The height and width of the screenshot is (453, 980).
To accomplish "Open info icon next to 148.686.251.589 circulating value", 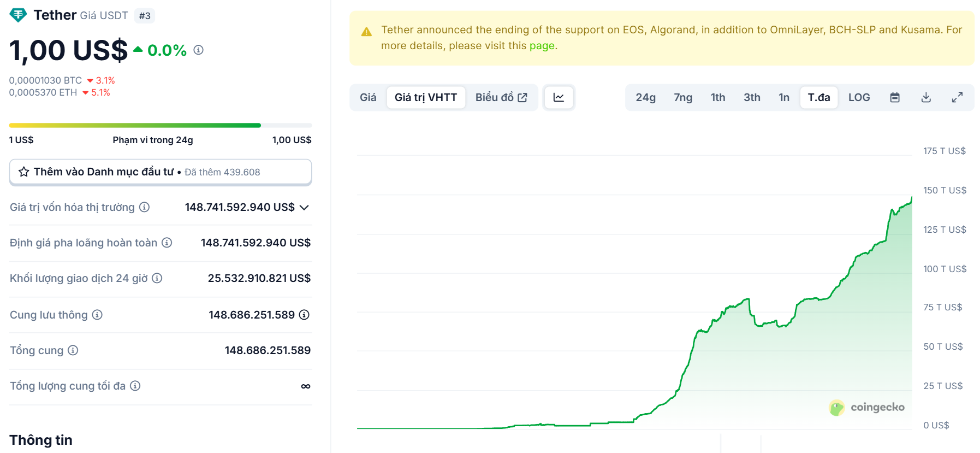I will click(305, 315).
